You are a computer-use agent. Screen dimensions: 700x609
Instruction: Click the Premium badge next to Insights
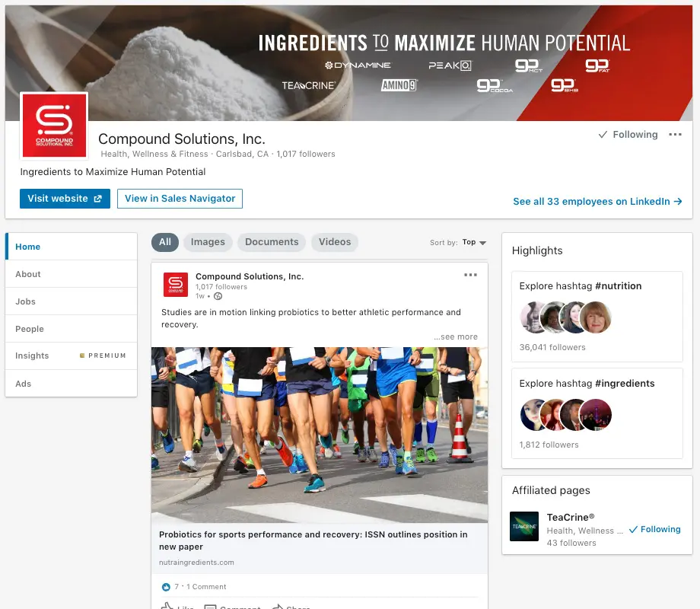103,356
